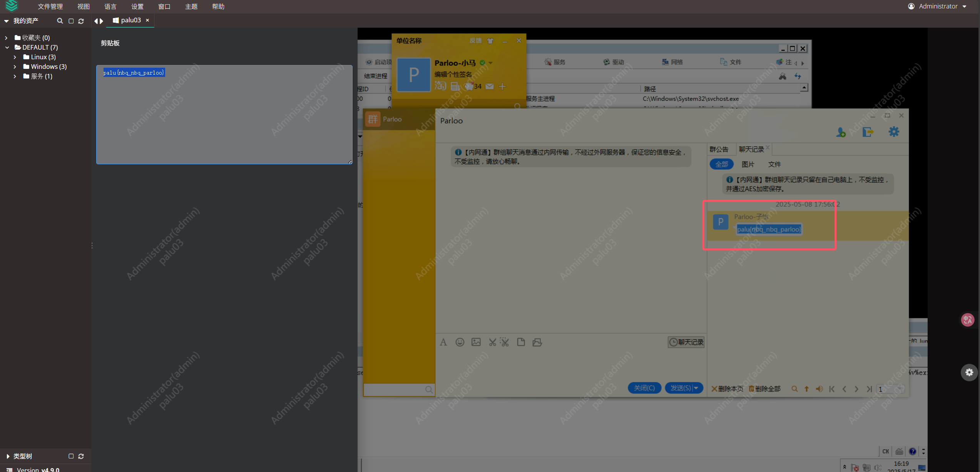
Task: Open the font style 'A' icon
Action: tap(443, 342)
